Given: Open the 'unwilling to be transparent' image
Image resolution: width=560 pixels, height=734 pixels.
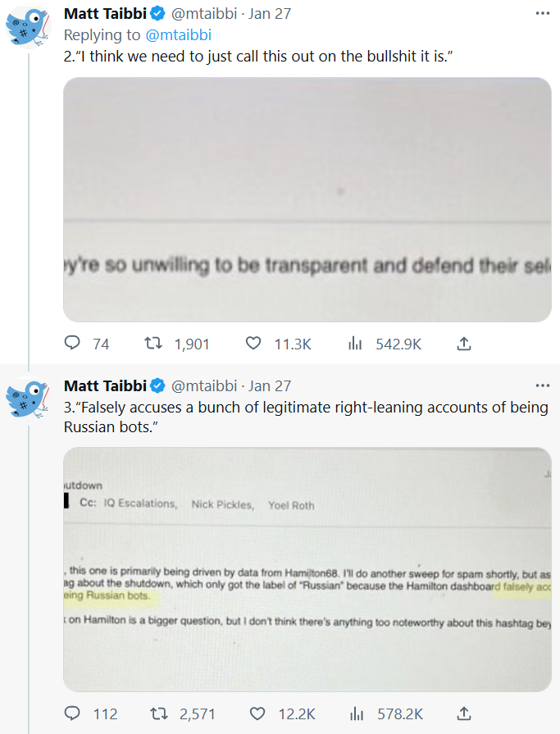Looking at the screenshot, I should point(307,199).
